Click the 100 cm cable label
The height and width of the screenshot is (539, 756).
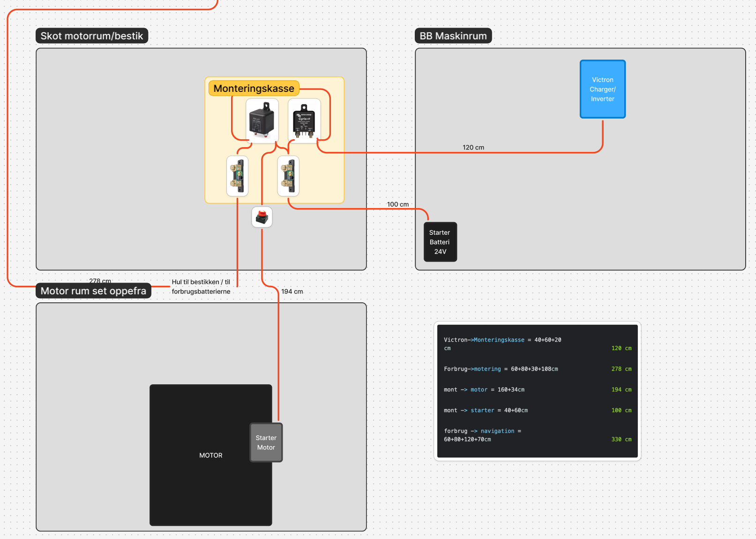coord(397,204)
